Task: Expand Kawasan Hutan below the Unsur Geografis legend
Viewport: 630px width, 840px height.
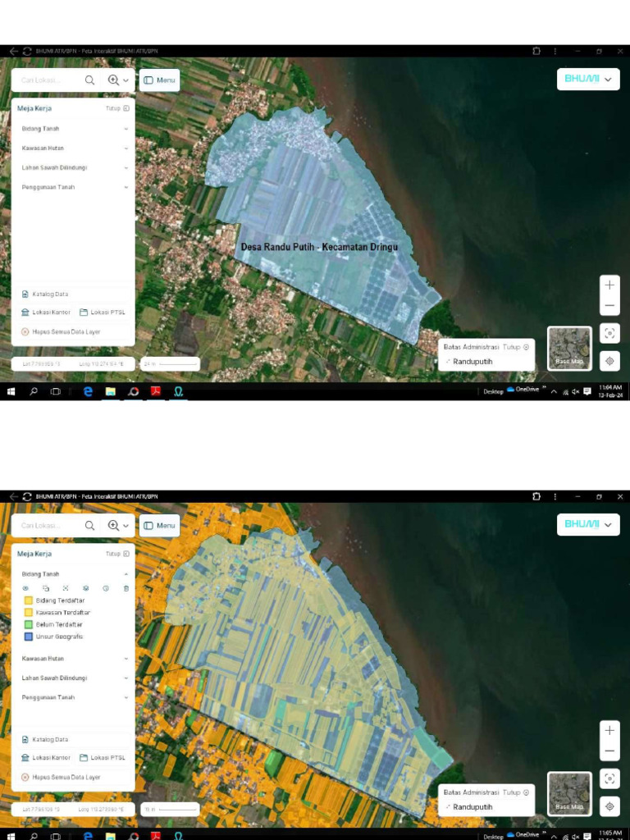Action: tap(126, 659)
